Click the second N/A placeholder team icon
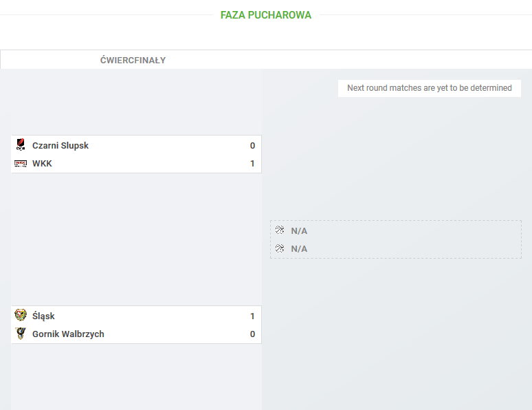Viewport: 532px width, 410px height. (280, 248)
